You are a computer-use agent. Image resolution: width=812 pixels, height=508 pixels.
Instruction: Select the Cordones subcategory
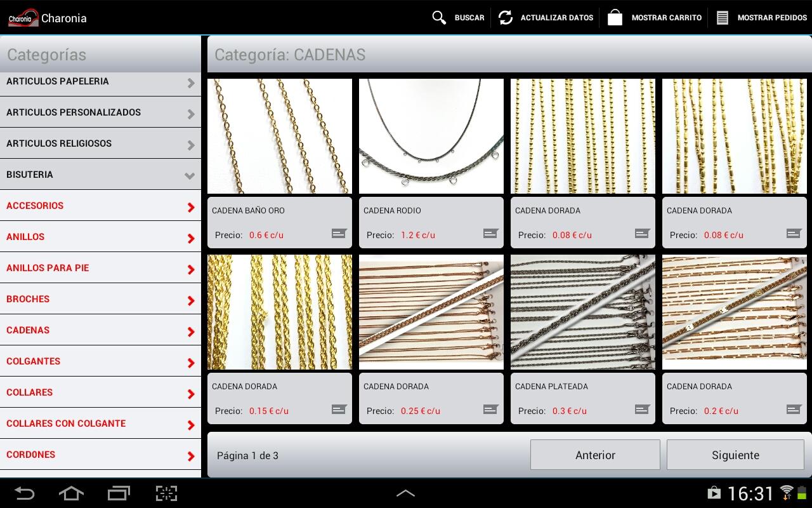pyautogui.click(x=100, y=455)
